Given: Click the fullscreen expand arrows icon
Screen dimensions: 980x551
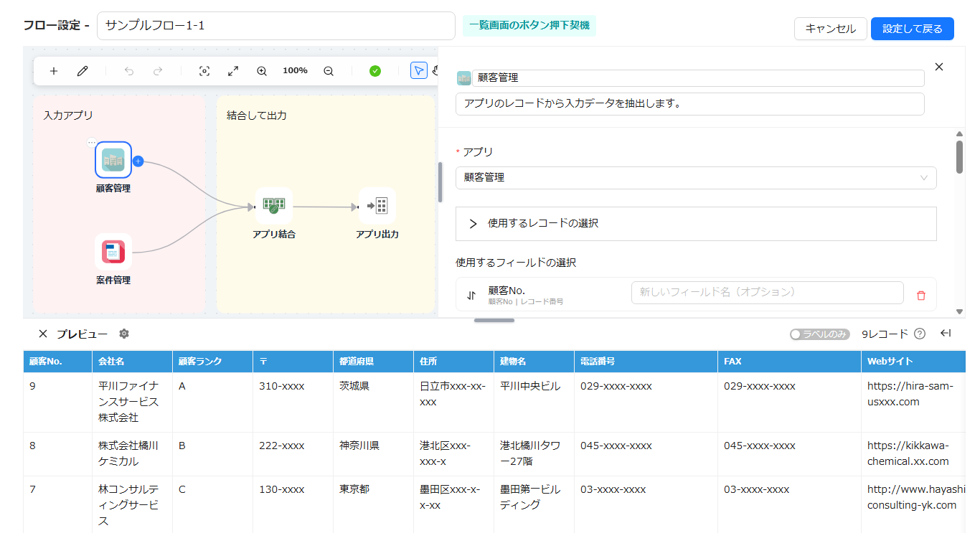Looking at the screenshot, I should click(233, 71).
